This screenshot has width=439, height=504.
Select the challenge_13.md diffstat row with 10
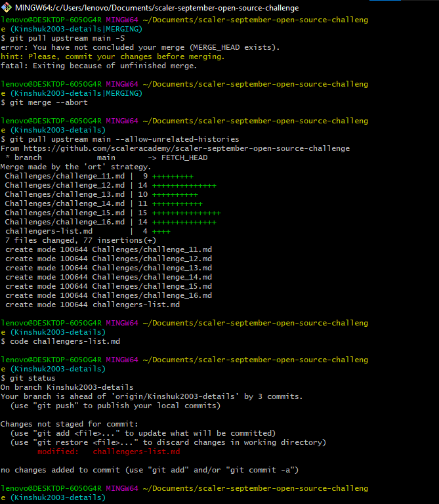coord(101,194)
